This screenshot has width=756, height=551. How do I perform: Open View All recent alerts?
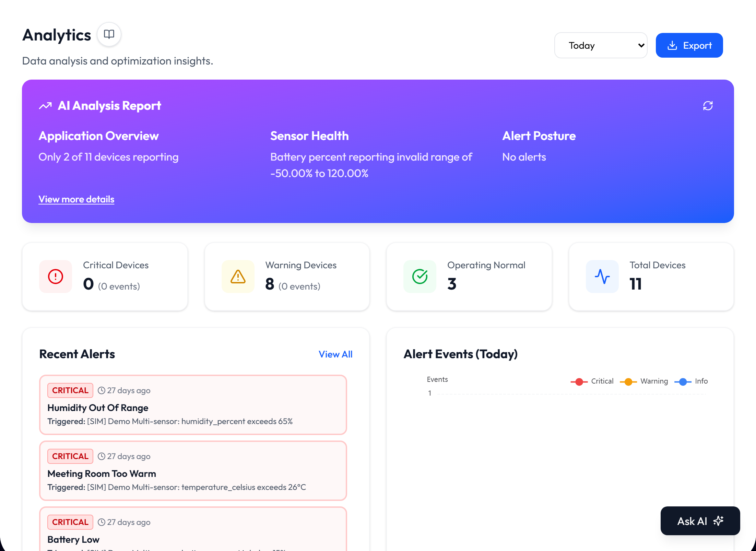tap(335, 354)
